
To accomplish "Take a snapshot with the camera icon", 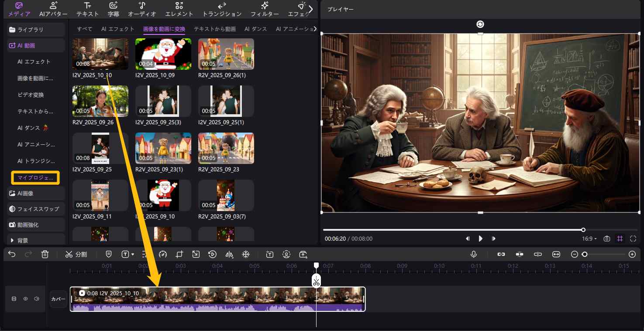I will point(606,239).
